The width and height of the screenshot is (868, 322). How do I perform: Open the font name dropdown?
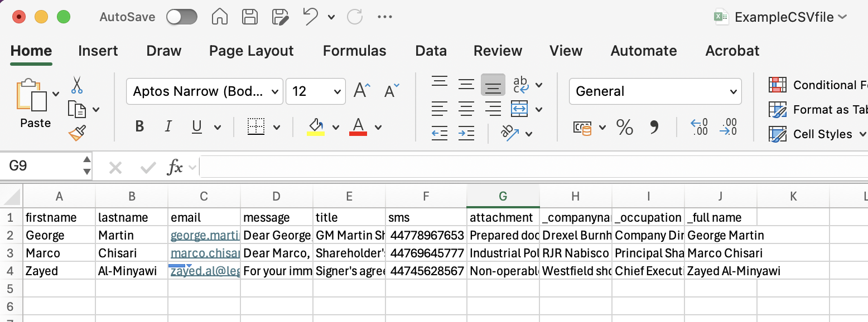coord(273,91)
